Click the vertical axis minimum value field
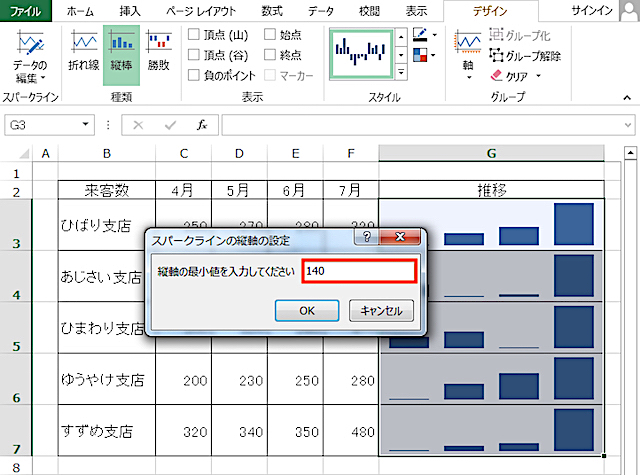Viewport: 640px width, 475px height. pyautogui.click(x=358, y=272)
